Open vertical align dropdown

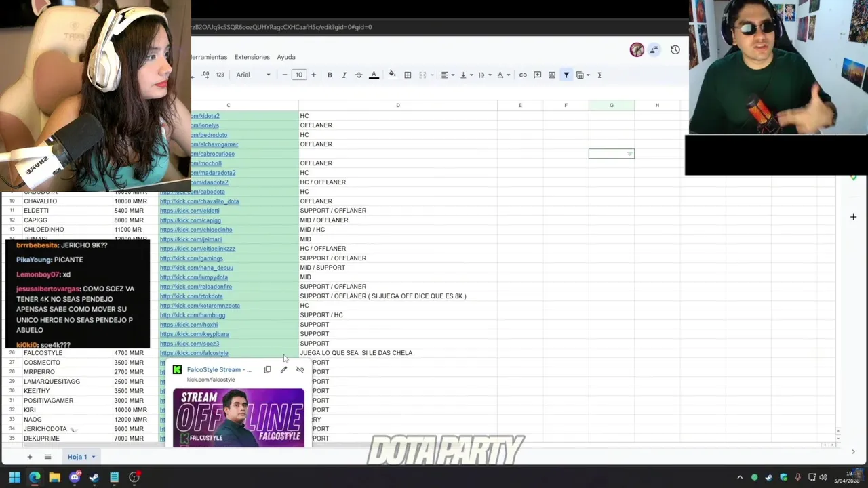(x=465, y=75)
